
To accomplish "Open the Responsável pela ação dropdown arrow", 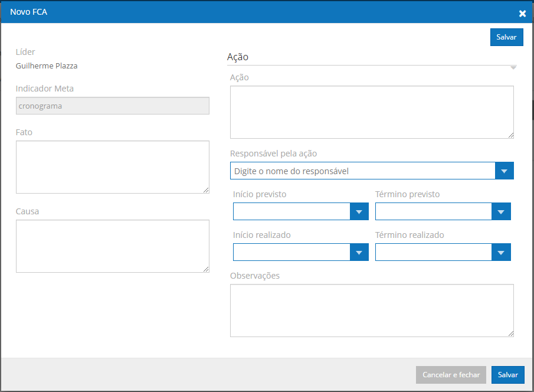I will point(504,171).
